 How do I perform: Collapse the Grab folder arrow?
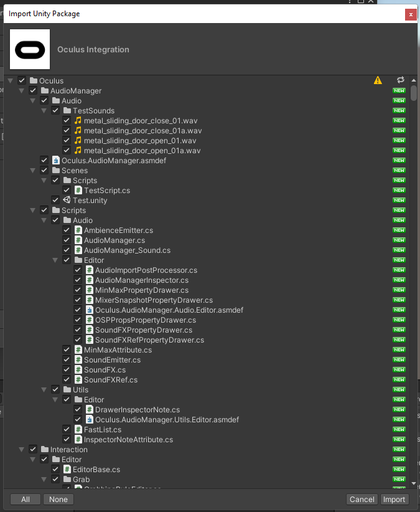click(x=44, y=480)
